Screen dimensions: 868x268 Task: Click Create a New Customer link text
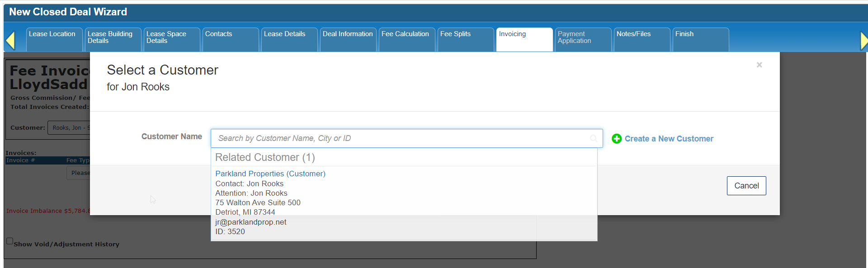pos(669,139)
